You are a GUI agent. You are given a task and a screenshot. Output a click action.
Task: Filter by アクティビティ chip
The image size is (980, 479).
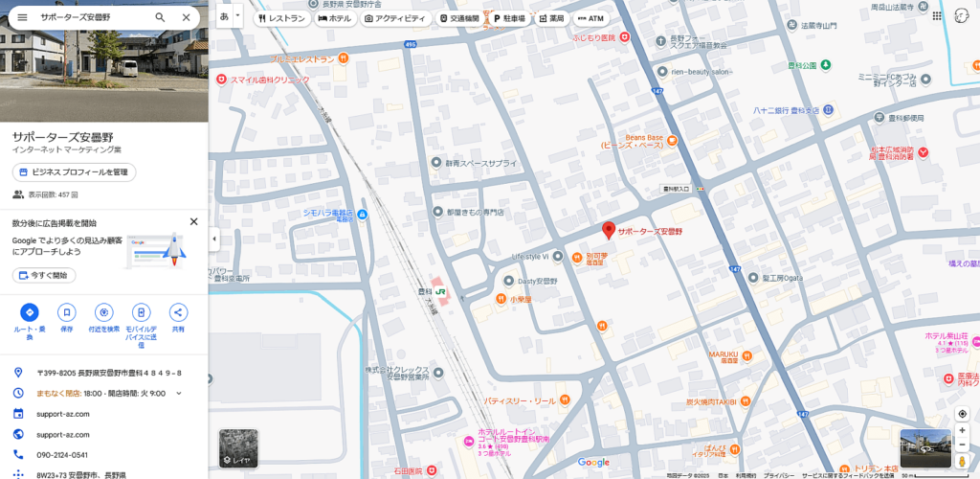tap(395, 19)
